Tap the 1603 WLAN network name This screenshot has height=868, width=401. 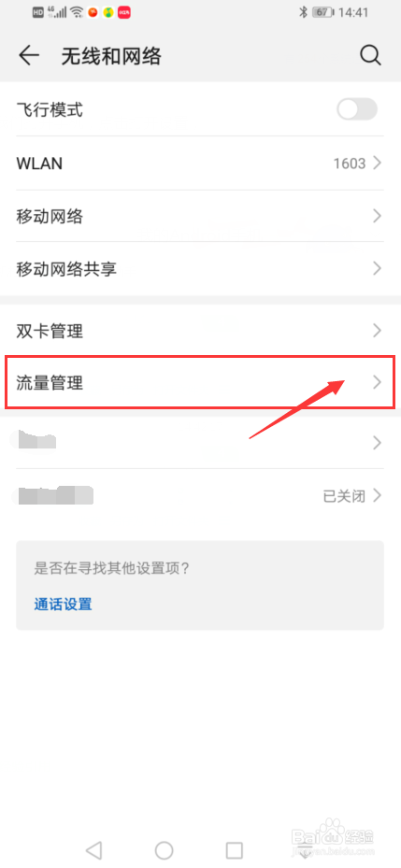click(350, 164)
